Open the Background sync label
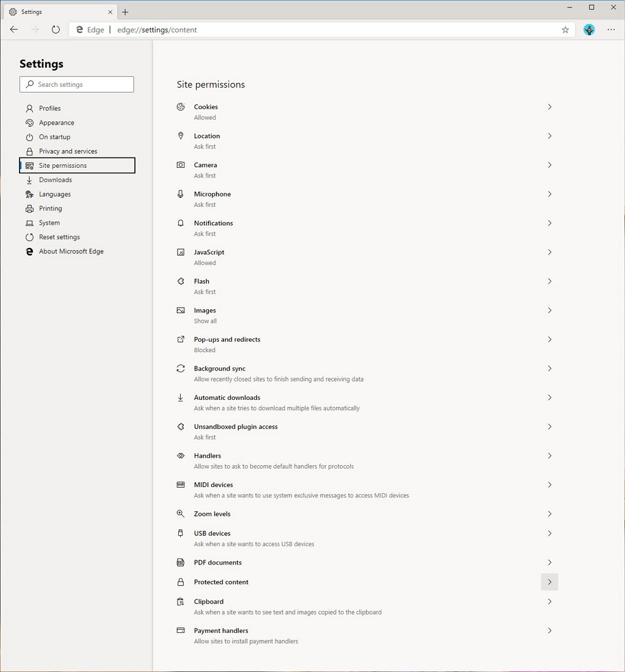Viewport: 625px width, 672px height. 220,369
